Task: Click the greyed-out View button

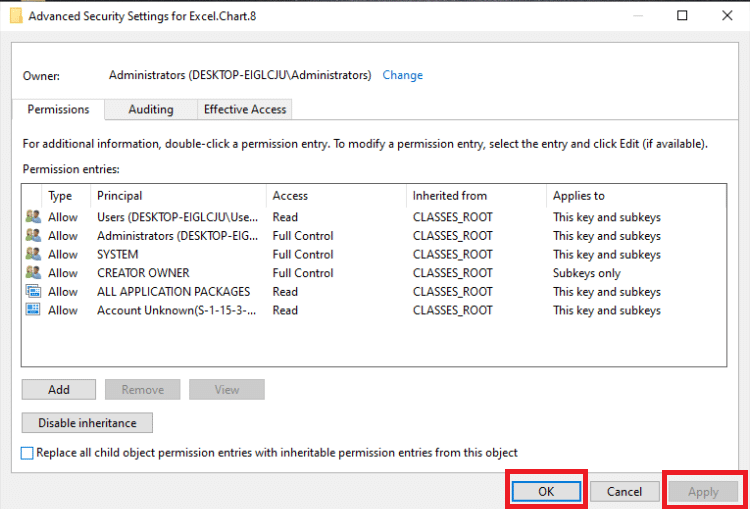Action: [x=227, y=389]
